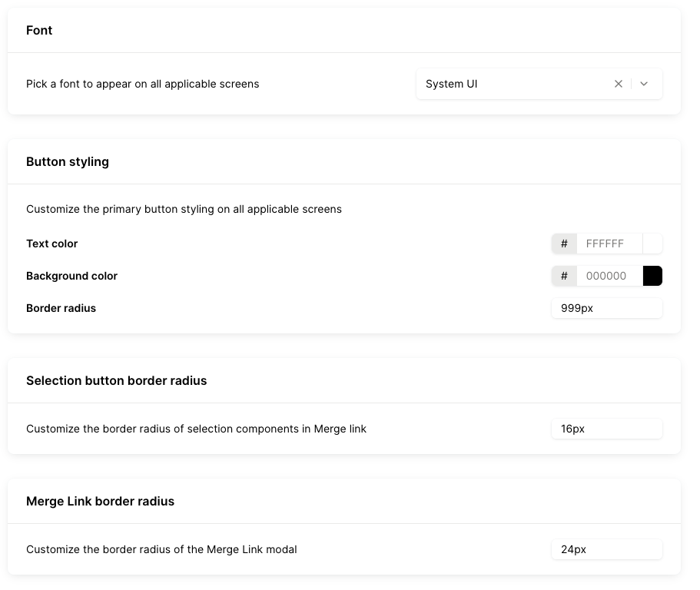Click the Merge Link border radius heading
Screen dimensions: 700x590
[x=101, y=501]
